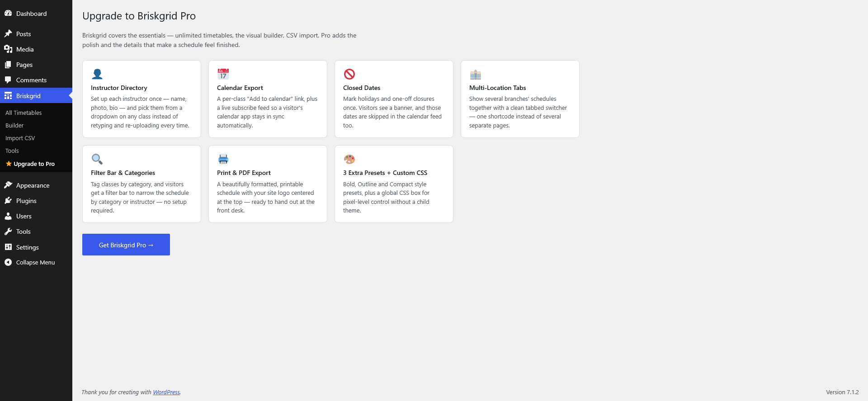Screen dimensions: 868x401
Task: Open the Dashboard menu label
Action: pos(32,14)
